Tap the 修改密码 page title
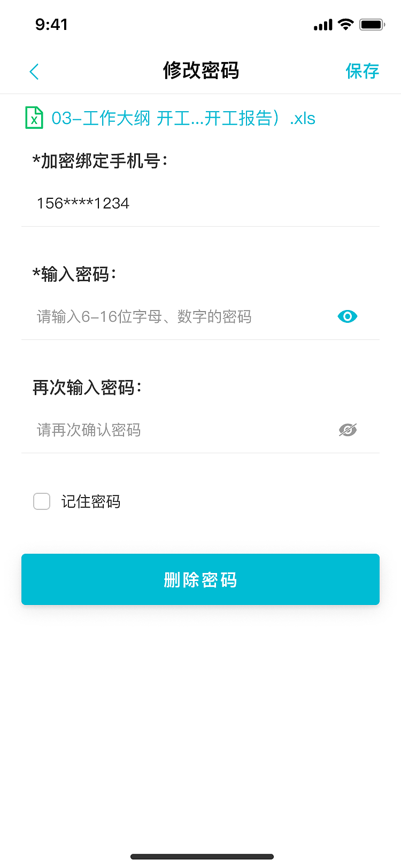The height and width of the screenshot is (868, 401). click(x=200, y=71)
